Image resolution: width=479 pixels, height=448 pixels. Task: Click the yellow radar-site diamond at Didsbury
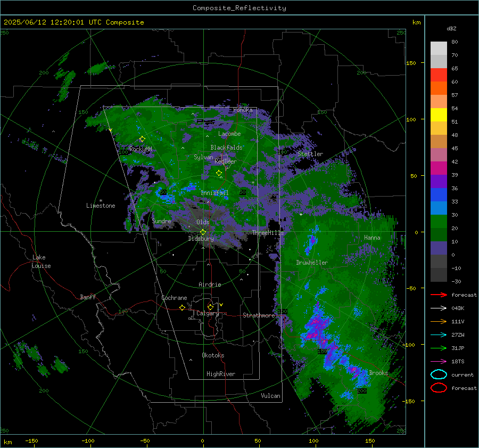(x=203, y=232)
